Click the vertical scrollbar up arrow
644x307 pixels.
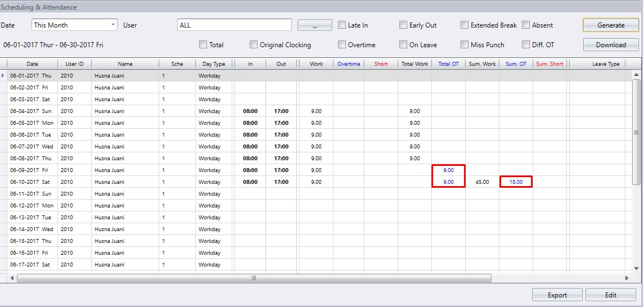click(x=636, y=75)
